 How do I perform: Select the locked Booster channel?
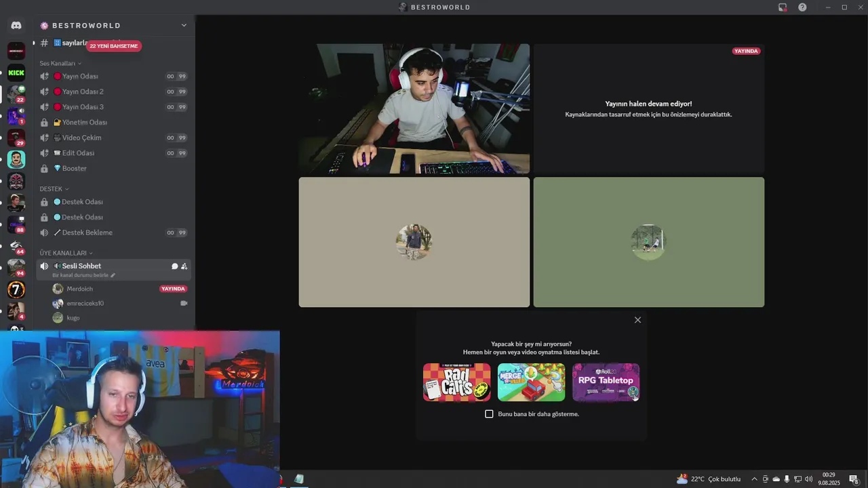click(113, 168)
